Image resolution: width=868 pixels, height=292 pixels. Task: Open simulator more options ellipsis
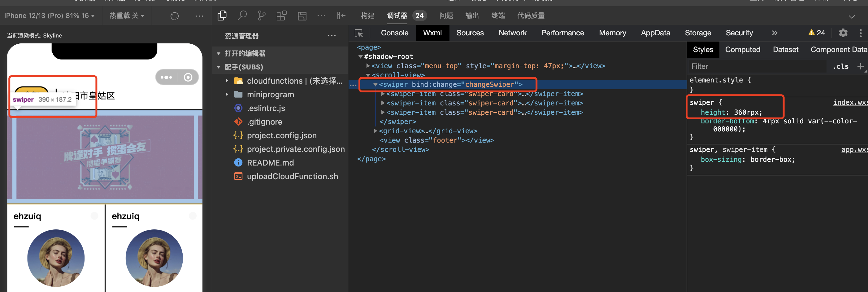[x=199, y=16]
